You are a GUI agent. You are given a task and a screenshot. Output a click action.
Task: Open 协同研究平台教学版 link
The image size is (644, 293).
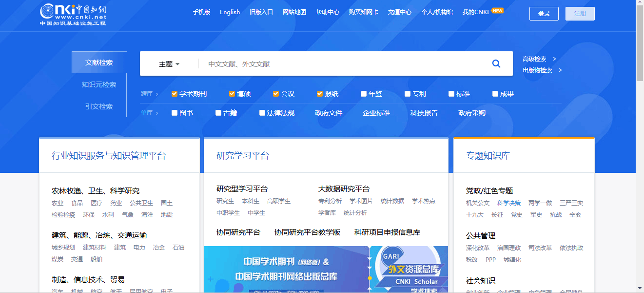click(307, 232)
